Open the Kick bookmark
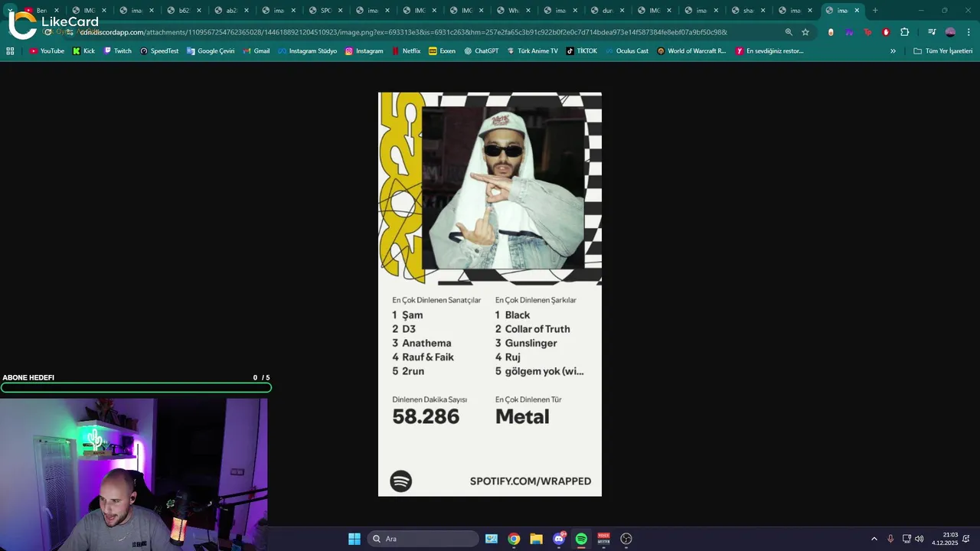The height and width of the screenshot is (551, 980). [83, 51]
